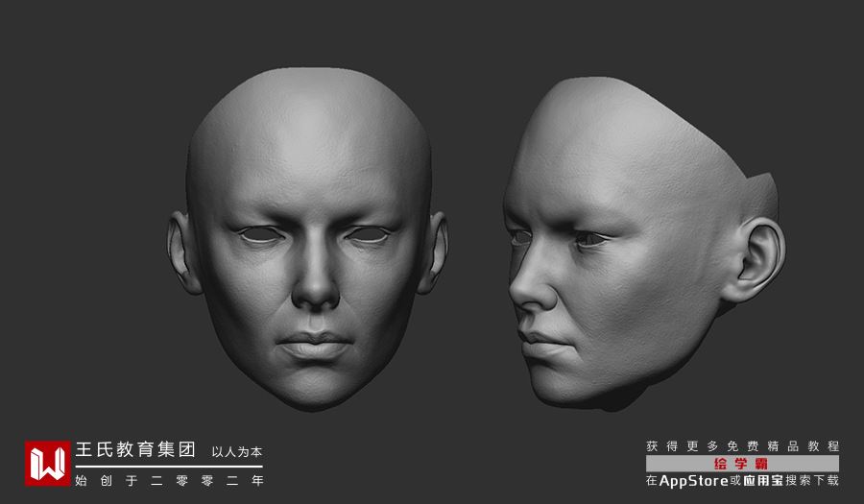Click the red W logo icon
Viewport: 864px width, 504px height.
(47, 464)
